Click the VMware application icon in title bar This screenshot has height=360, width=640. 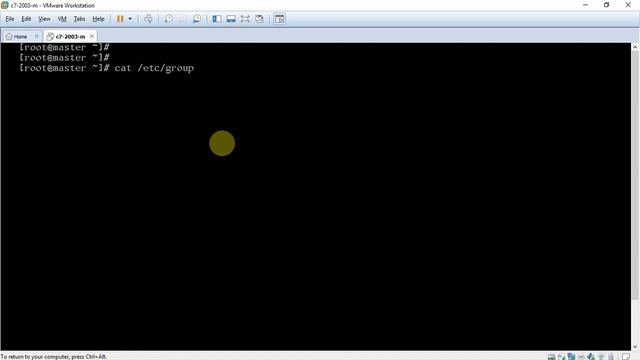pyautogui.click(x=4, y=5)
